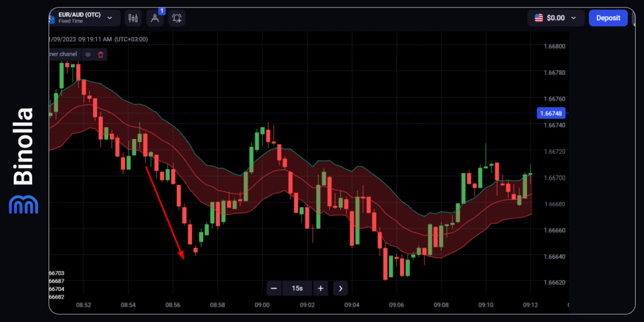The width and height of the screenshot is (644, 322).
Task: Delete the Keltner channel indicator
Action: [100, 55]
